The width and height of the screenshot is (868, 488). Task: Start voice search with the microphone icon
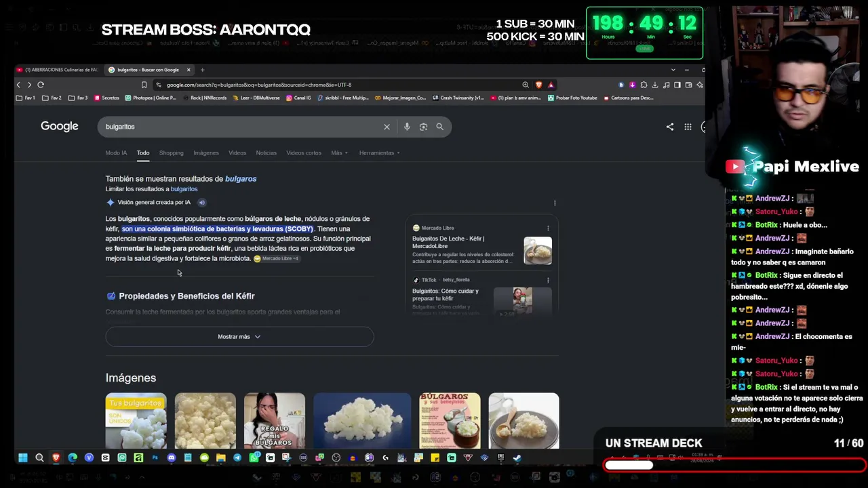(x=407, y=127)
